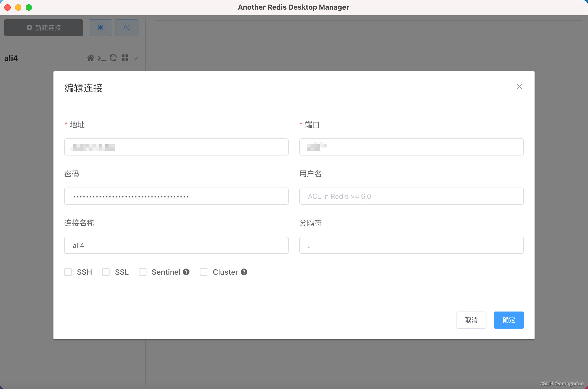Focus the address (地址) input field

(x=176, y=147)
